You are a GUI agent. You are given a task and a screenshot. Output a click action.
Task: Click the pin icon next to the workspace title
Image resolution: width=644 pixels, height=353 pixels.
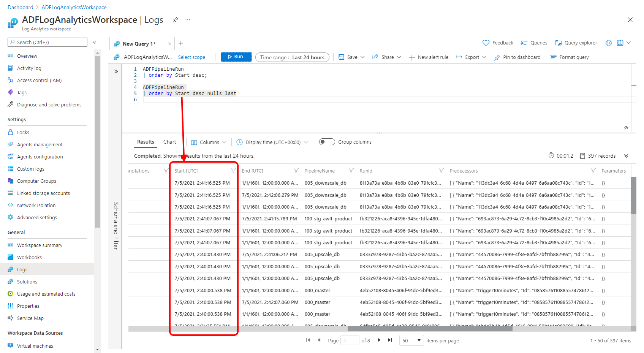[x=175, y=20]
